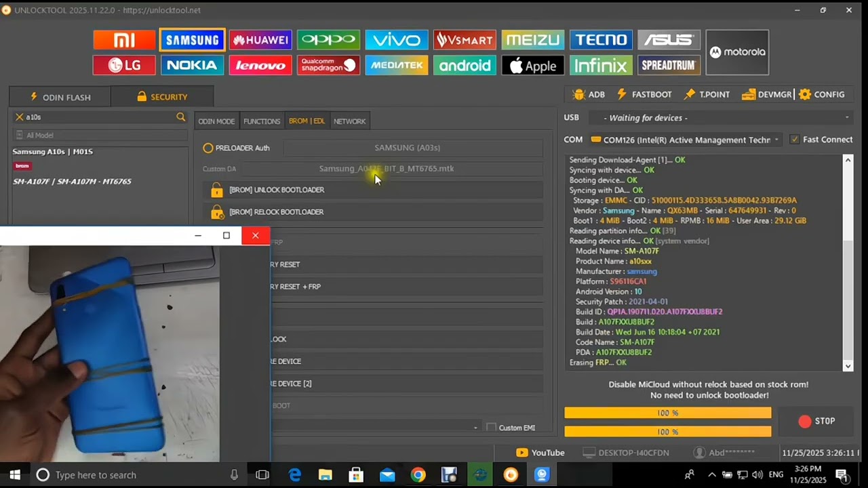This screenshot has width=868, height=488.
Task: Select the Spreadtrum brand logo
Action: [669, 65]
